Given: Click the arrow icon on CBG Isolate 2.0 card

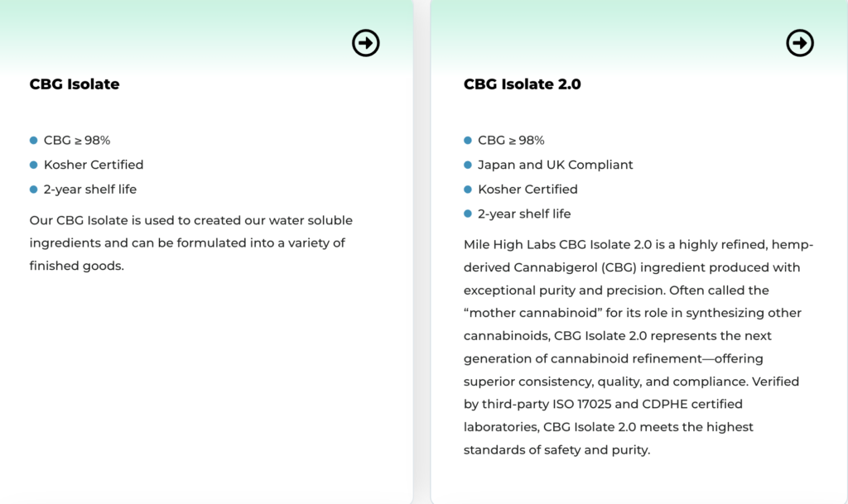Looking at the screenshot, I should click(800, 43).
